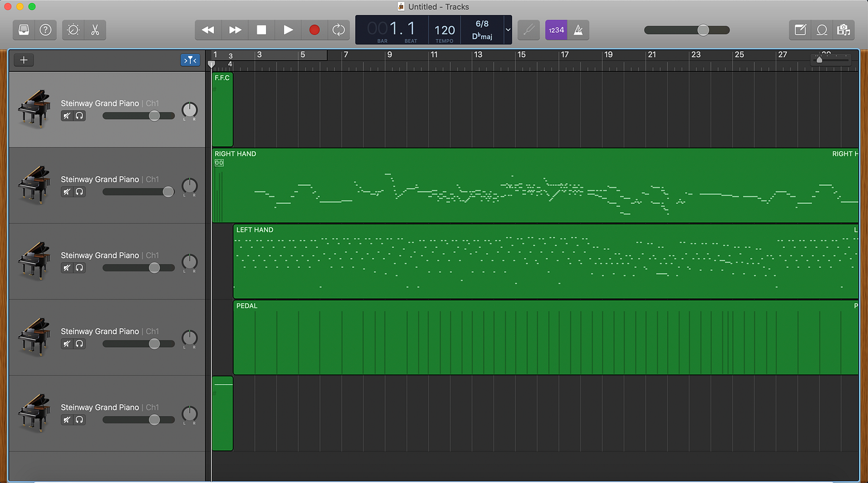868x483 pixels.
Task: Mute the RIGHT HAND track
Action: coord(67,192)
